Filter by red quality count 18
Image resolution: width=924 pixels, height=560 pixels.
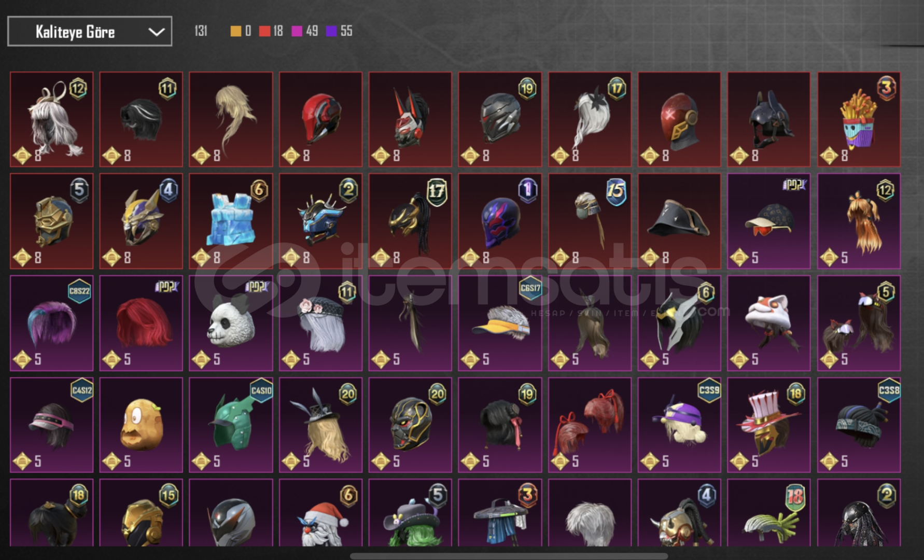click(271, 31)
